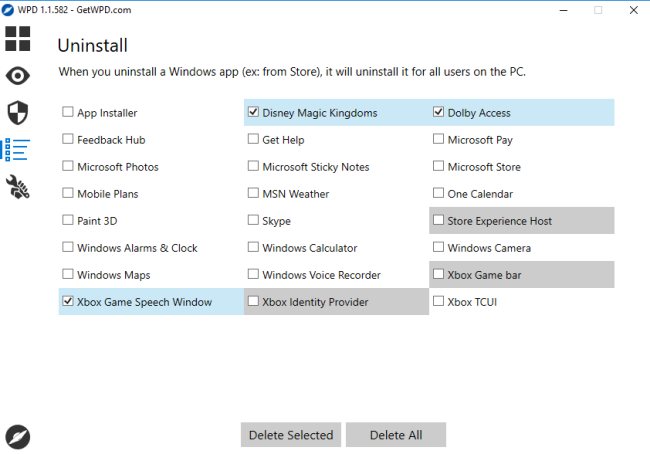Select Mobile Plans checkbox
This screenshot has height=454, width=650.
pos(68,193)
